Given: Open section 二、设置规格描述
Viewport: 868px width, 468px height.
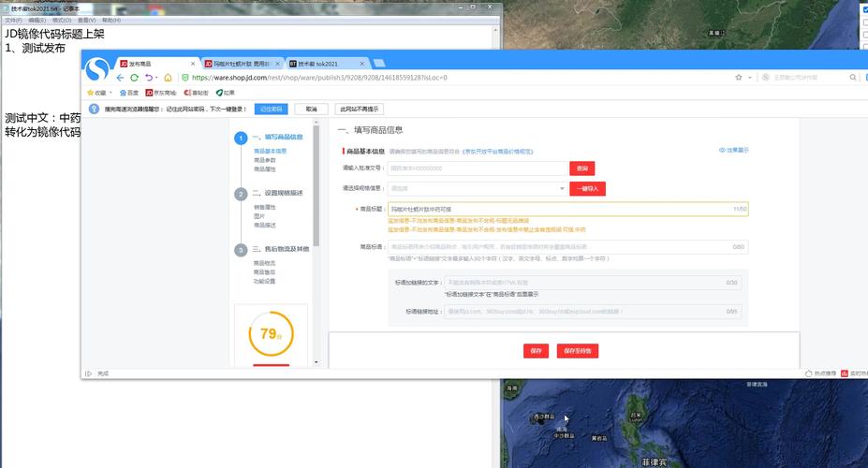Looking at the screenshot, I should (x=277, y=193).
